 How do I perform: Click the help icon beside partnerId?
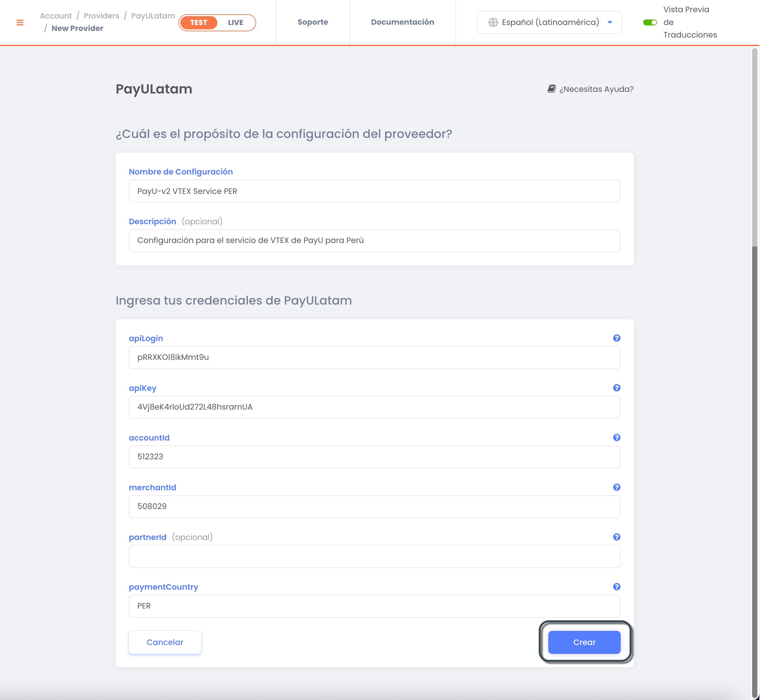point(616,537)
